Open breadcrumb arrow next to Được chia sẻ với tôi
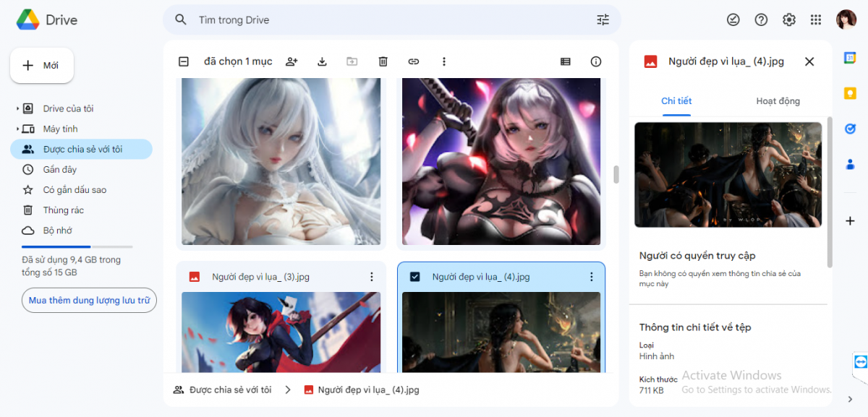Screen dimensions: 868x417 287,390
